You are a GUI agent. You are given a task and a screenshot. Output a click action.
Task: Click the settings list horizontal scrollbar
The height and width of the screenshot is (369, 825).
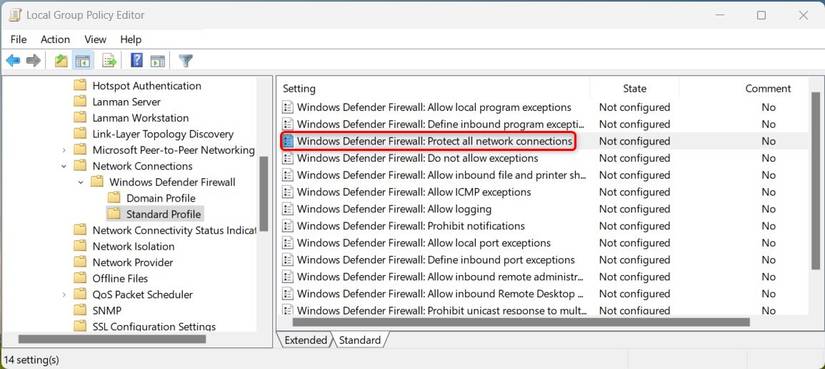tap(520, 322)
